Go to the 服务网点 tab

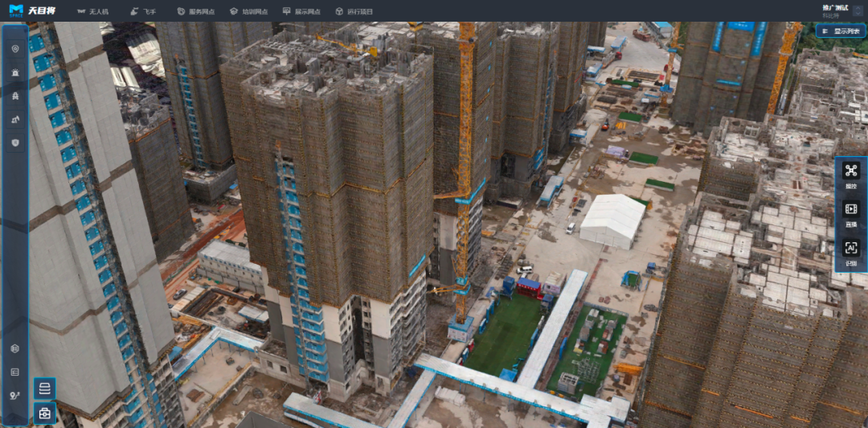196,12
